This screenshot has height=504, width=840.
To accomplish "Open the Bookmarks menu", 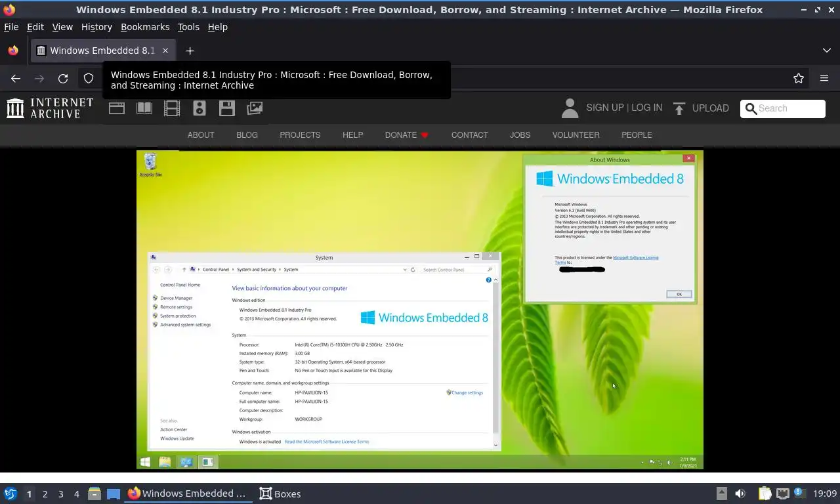I will click(x=145, y=27).
